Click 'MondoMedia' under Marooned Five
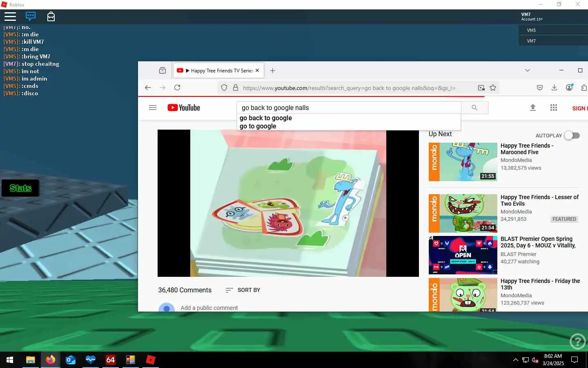This screenshot has width=588, height=368. tap(516, 160)
